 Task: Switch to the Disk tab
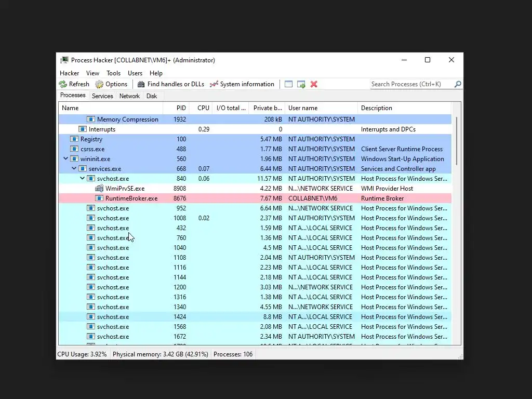click(152, 96)
